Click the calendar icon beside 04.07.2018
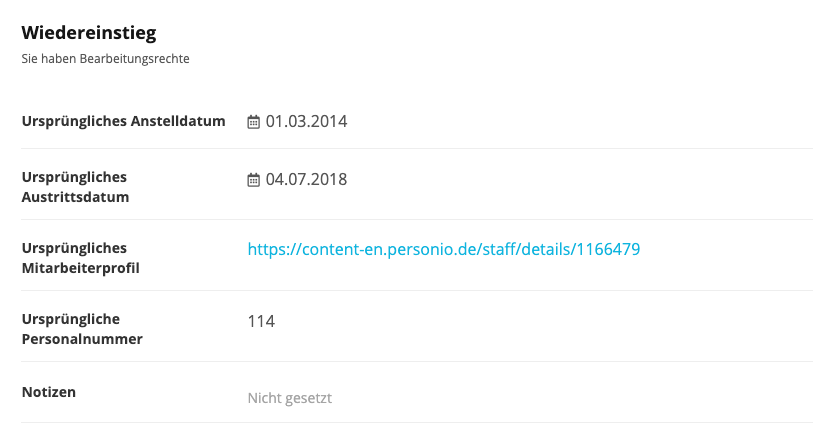 [253, 180]
